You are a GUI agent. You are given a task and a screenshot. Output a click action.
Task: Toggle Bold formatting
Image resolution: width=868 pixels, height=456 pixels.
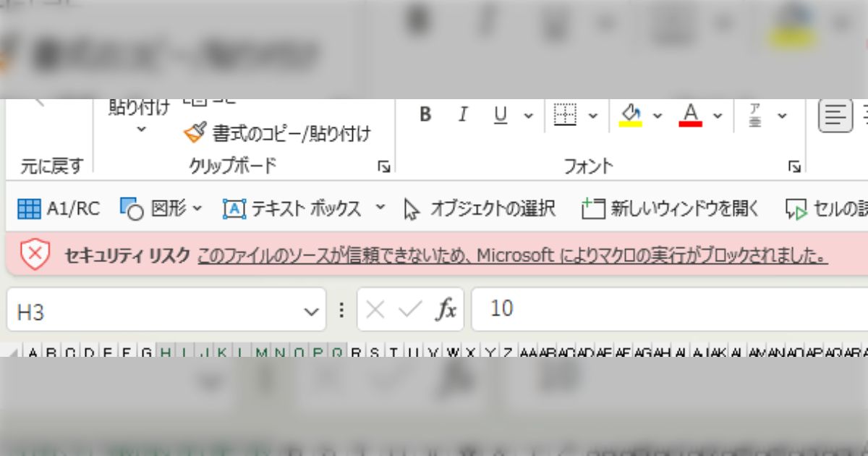[x=425, y=115]
